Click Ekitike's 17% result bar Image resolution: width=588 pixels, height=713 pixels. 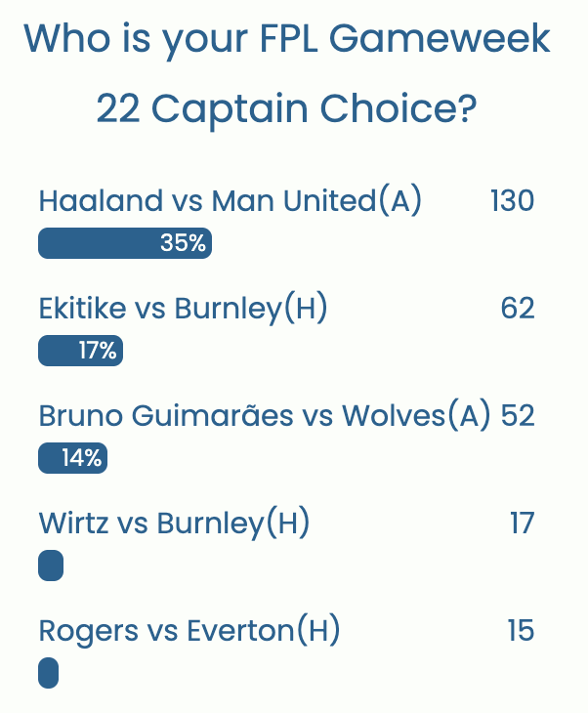pyautogui.click(x=80, y=351)
